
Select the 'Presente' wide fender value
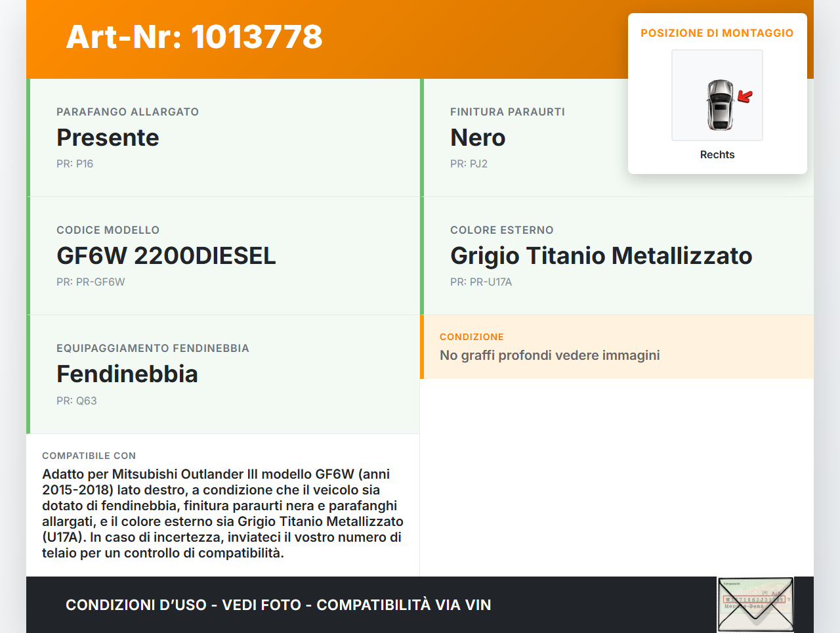click(108, 138)
